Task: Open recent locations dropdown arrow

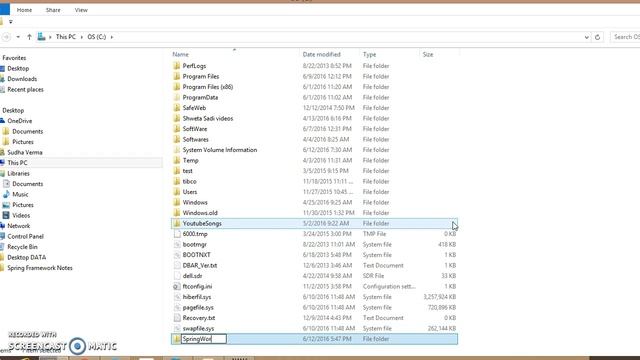Action: [x=18, y=37]
